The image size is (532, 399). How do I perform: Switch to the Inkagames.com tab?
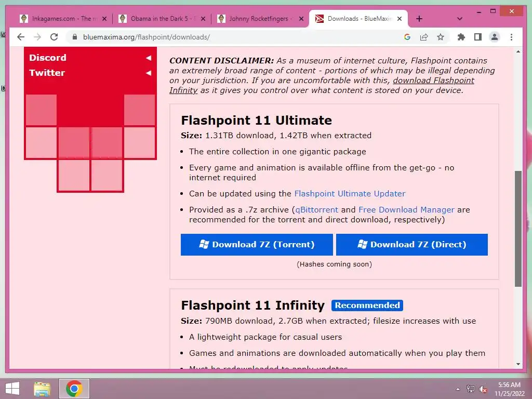pos(61,19)
